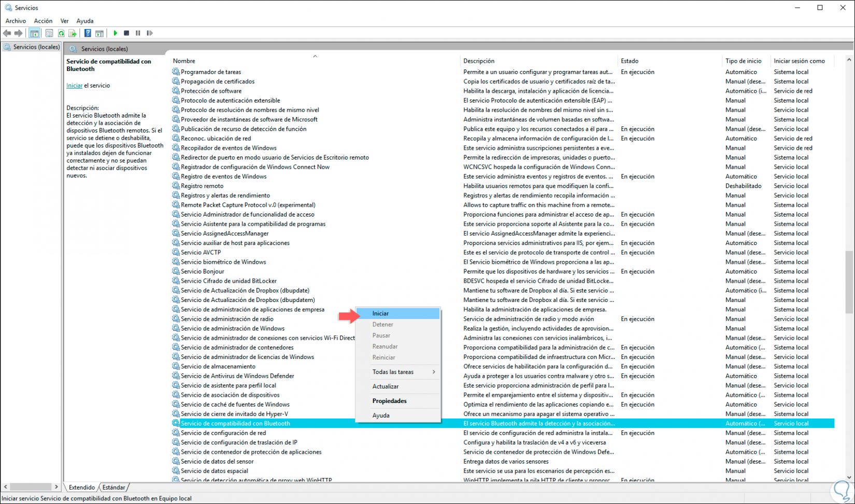The image size is (855, 504).
Task: Click gear icon of Servicio biométrico de Windows
Action: coord(176,262)
